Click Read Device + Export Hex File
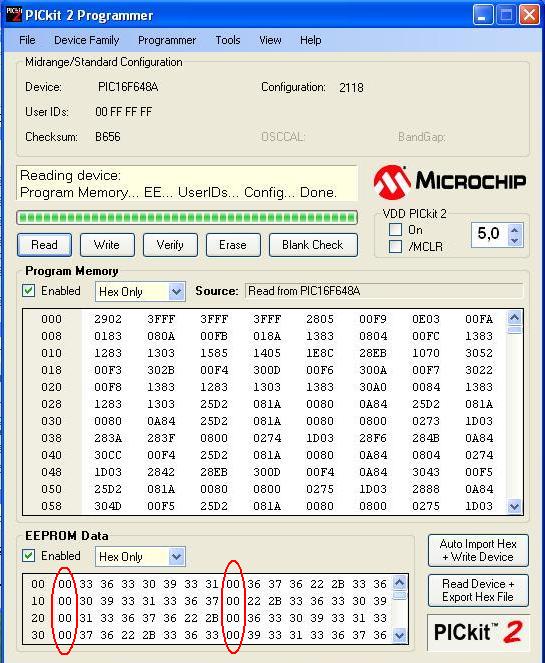Viewport: 545px width, 663px height. coord(478,590)
